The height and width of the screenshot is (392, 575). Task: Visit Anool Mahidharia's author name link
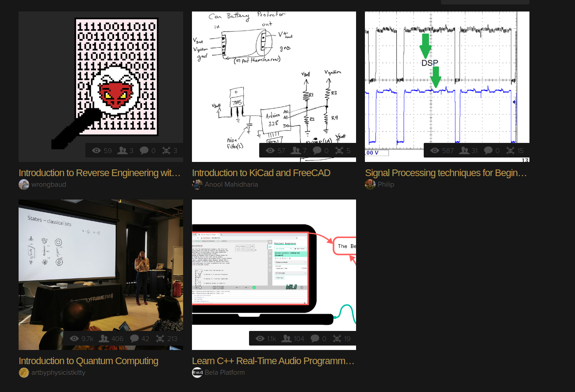tap(231, 184)
